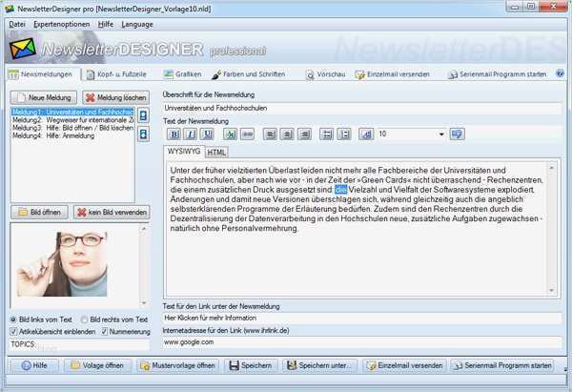Click the Speichern button

click(x=251, y=365)
